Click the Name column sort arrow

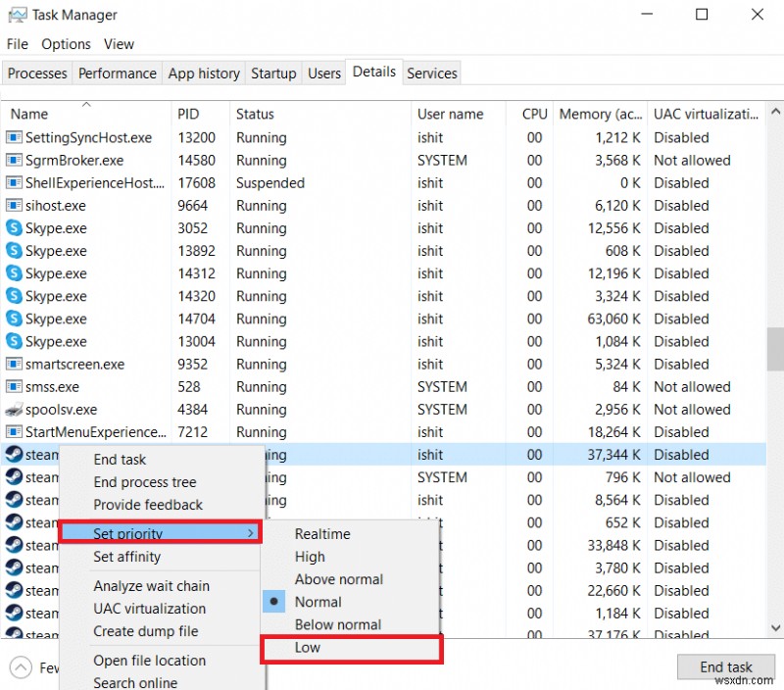85,102
